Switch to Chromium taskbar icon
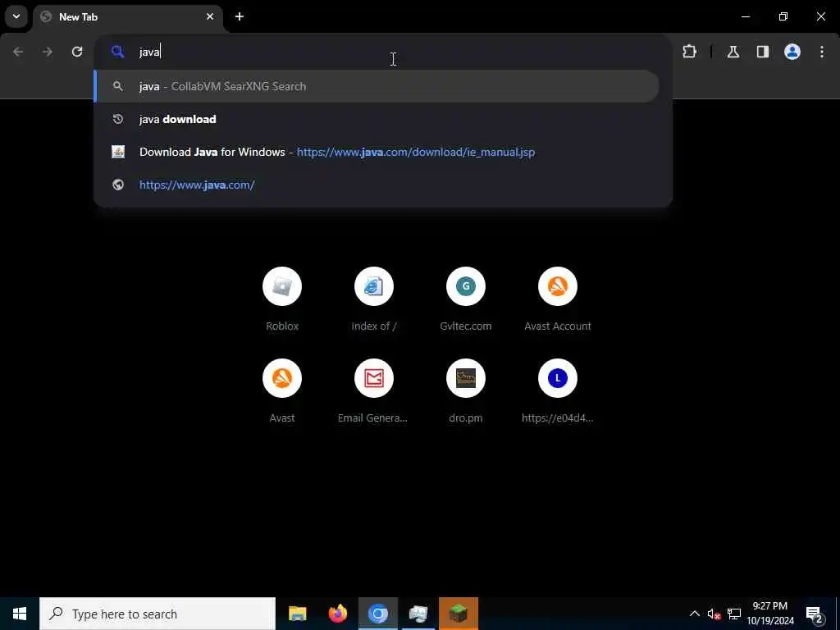Image resolution: width=840 pixels, height=630 pixels. click(377, 614)
